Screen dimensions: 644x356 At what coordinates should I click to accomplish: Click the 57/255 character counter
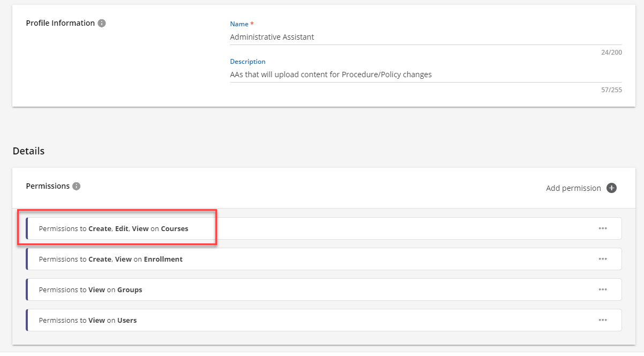pos(611,90)
